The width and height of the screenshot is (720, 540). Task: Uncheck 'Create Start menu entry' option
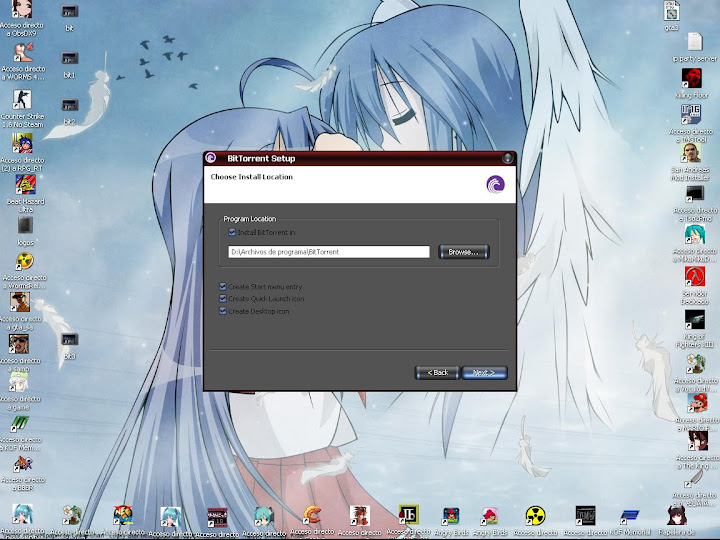pos(223,287)
